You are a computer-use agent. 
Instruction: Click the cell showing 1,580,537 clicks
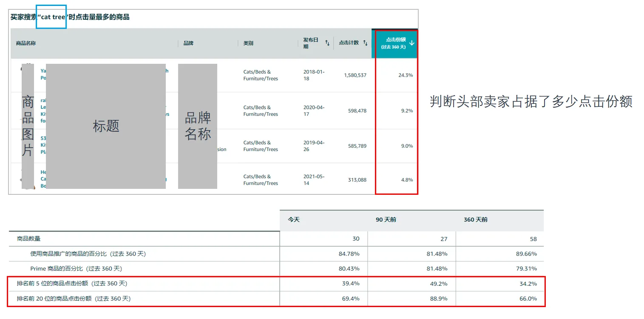tap(355, 75)
